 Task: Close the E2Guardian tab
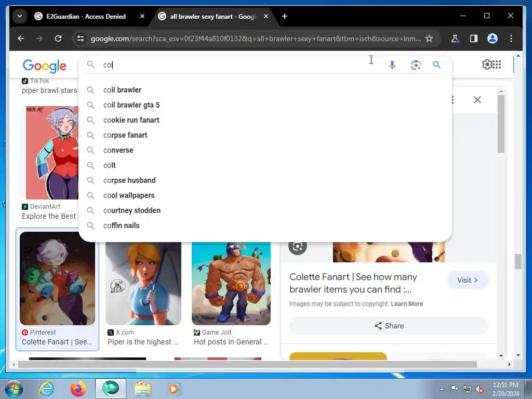click(x=142, y=16)
